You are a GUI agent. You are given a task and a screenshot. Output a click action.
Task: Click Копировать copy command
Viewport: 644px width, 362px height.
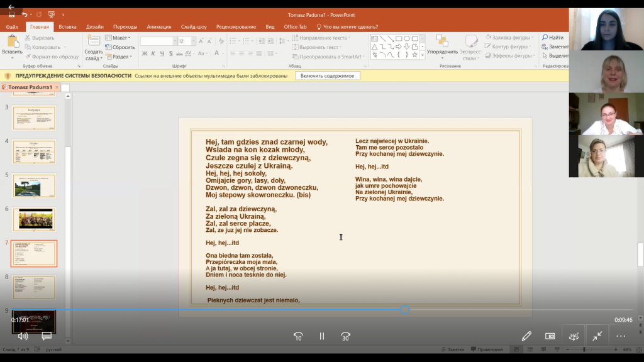pos(45,47)
